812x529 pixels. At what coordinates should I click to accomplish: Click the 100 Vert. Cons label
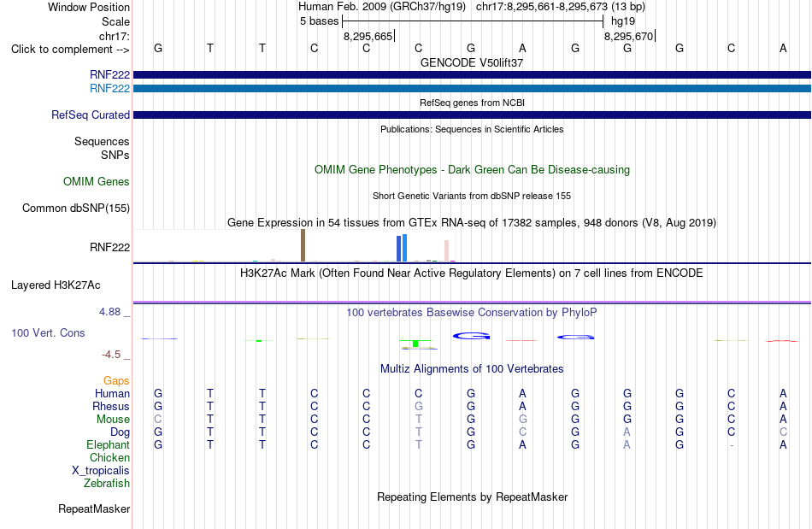click(48, 332)
